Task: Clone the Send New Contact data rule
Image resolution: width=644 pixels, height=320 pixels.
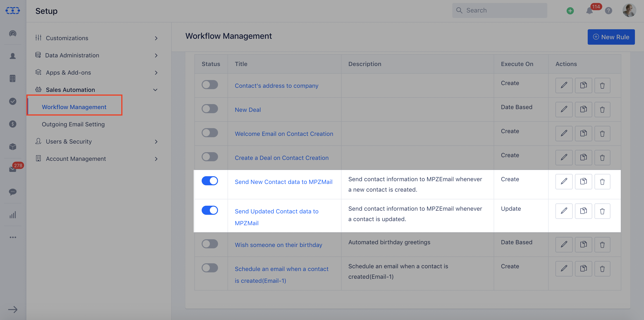Action: pyautogui.click(x=583, y=181)
